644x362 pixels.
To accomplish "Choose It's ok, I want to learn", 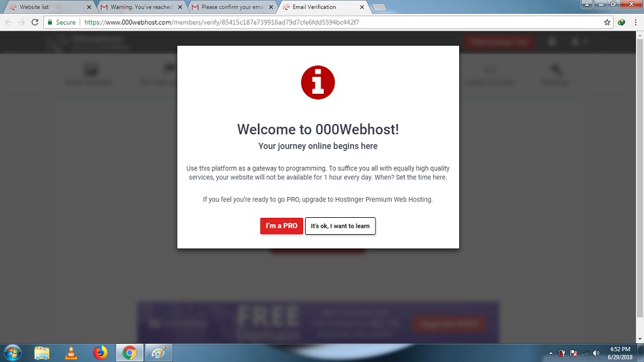I will (340, 226).
